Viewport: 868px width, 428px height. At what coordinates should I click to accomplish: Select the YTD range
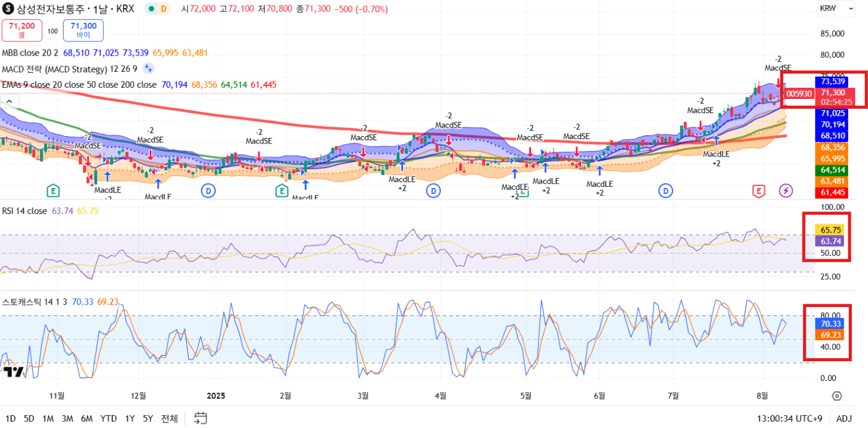(x=109, y=419)
